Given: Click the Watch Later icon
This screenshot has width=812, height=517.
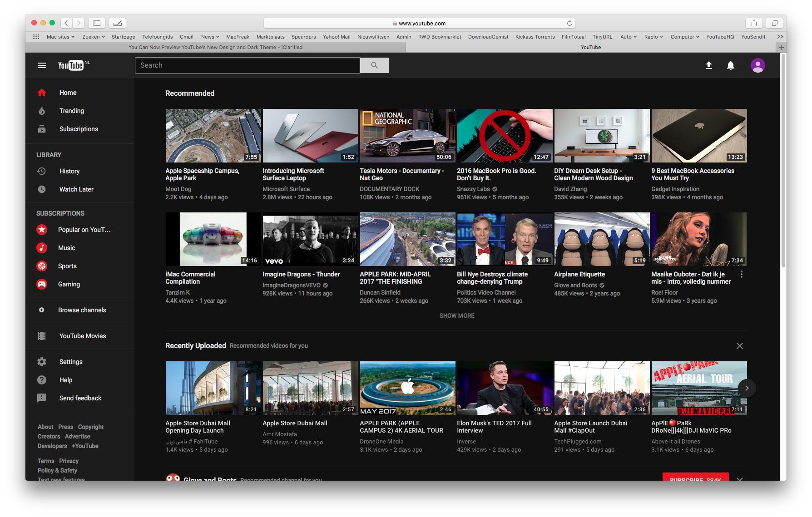Looking at the screenshot, I should click(x=42, y=189).
